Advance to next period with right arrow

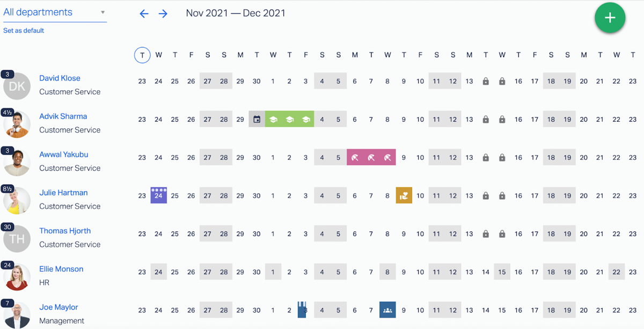(x=163, y=14)
